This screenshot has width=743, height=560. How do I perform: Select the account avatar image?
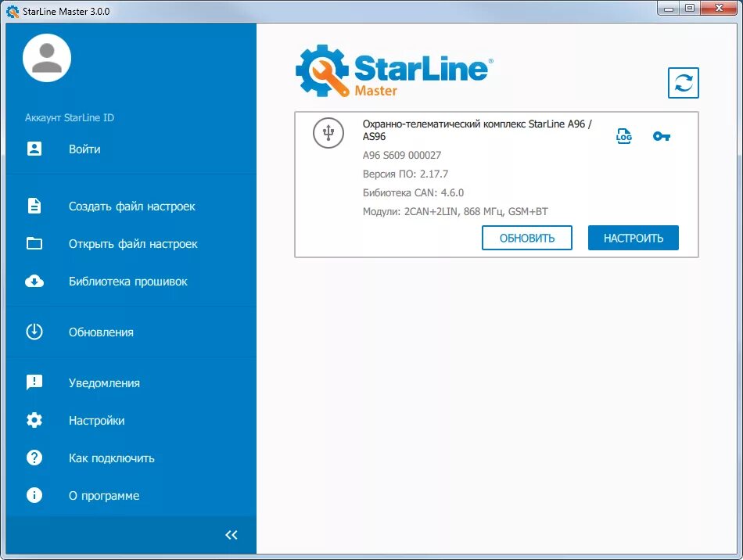click(x=46, y=57)
